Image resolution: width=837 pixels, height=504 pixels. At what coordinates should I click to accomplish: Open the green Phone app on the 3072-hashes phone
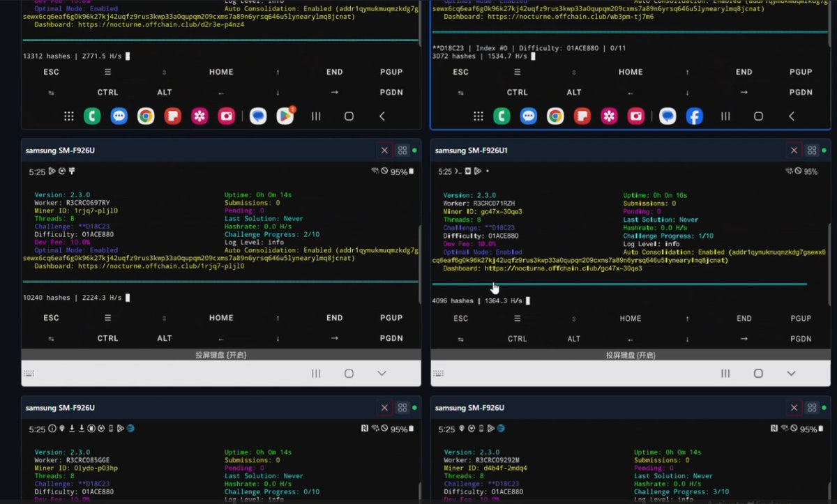pyautogui.click(x=502, y=116)
